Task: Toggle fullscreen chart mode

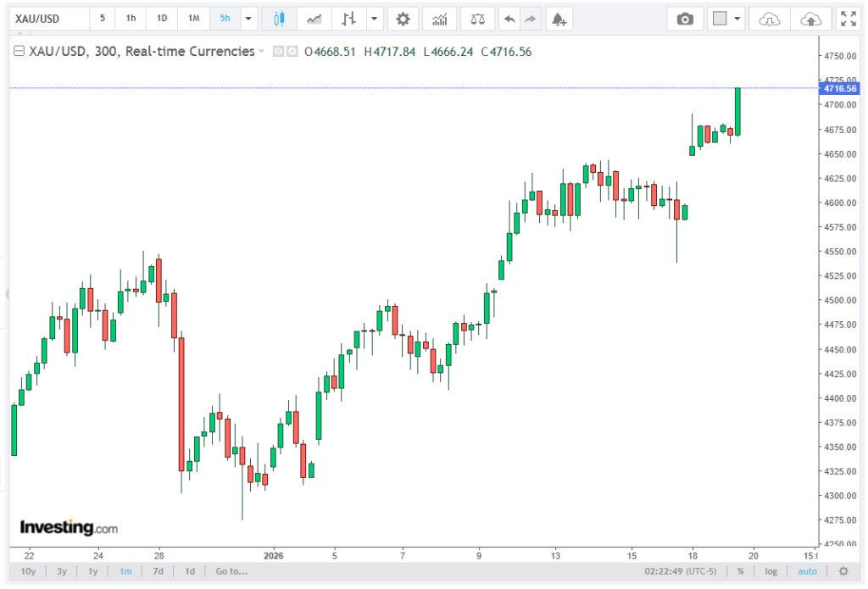Action: 847,19
